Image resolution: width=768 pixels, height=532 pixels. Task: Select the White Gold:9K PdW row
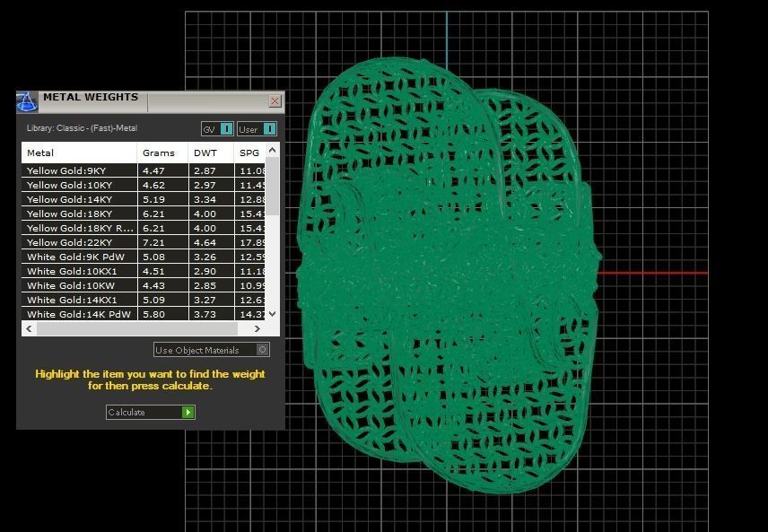(x=144, y=257)
